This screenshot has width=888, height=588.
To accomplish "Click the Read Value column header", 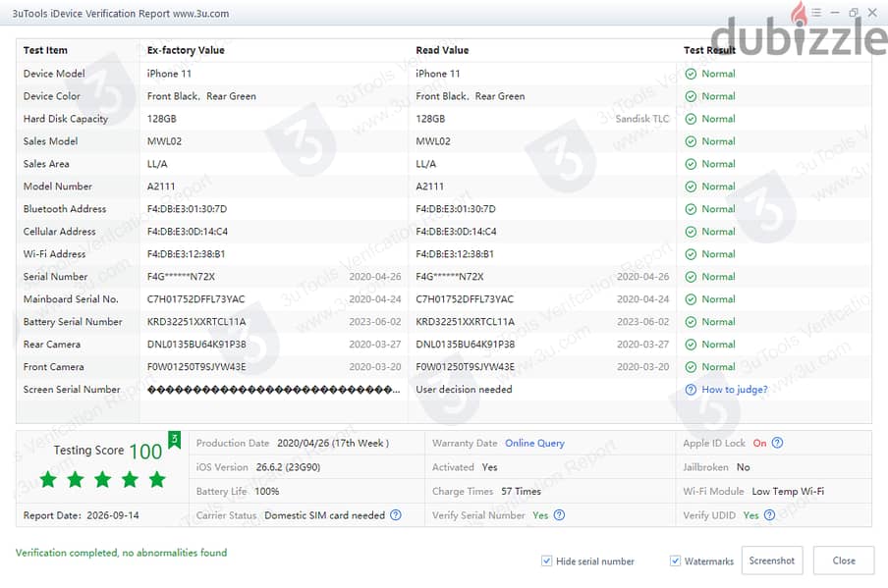I will point(442,50).
